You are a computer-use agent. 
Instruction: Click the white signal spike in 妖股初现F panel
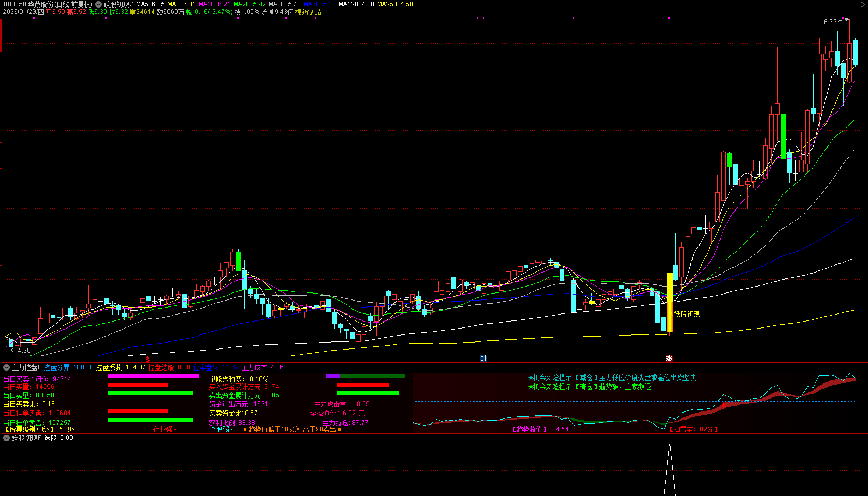click(x=669, y=470)
